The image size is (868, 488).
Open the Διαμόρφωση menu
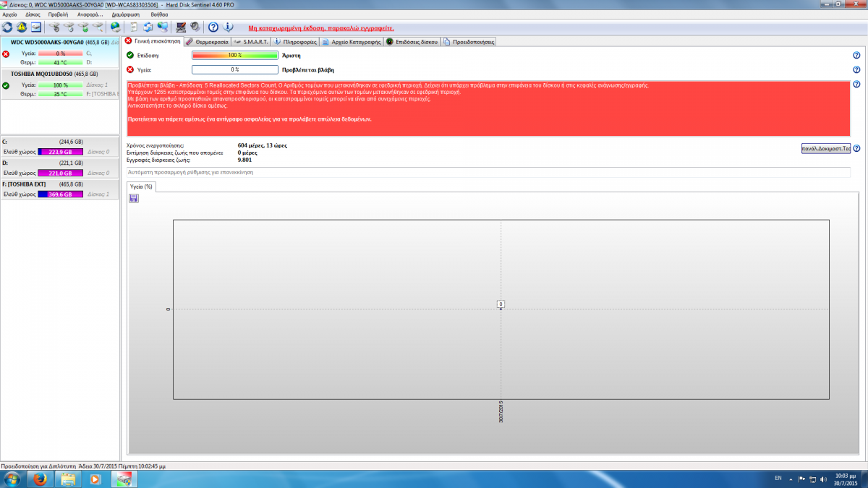coord(126,14)
